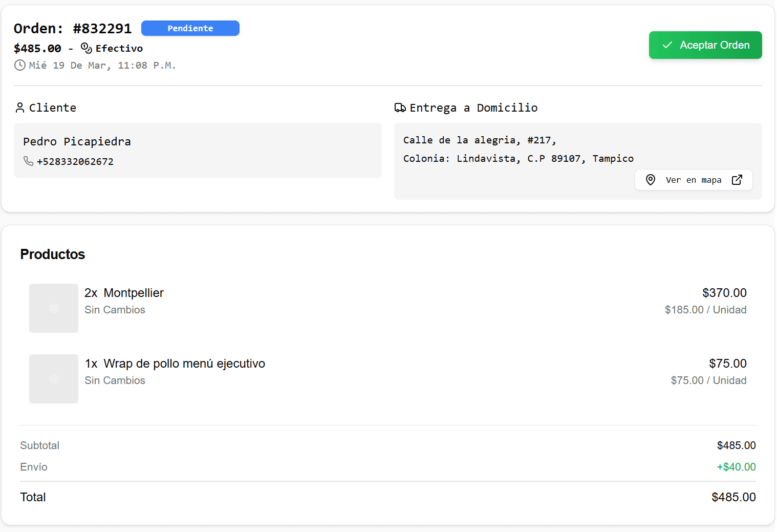Click the map pin icon in Ver en mapa
Image resolution: width=777 pixels, height=532 pixels.
tap(651, 180)
